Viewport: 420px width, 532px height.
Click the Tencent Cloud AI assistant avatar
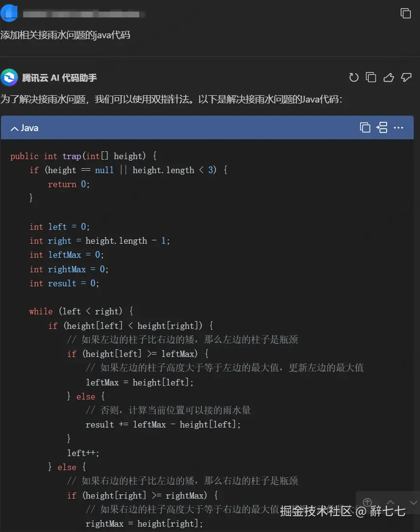(9, 77)
